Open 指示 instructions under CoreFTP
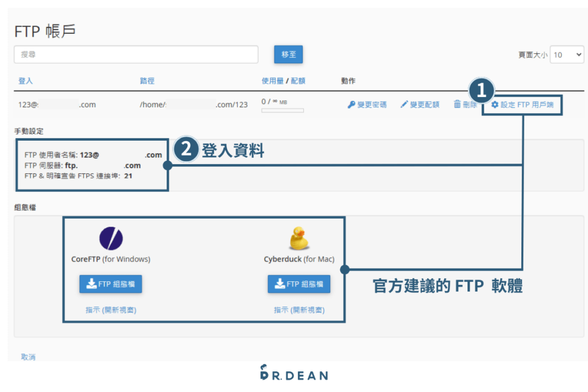The width and height of the screenshot is (588, 392). pyautogui.click(x=110, y=309)
